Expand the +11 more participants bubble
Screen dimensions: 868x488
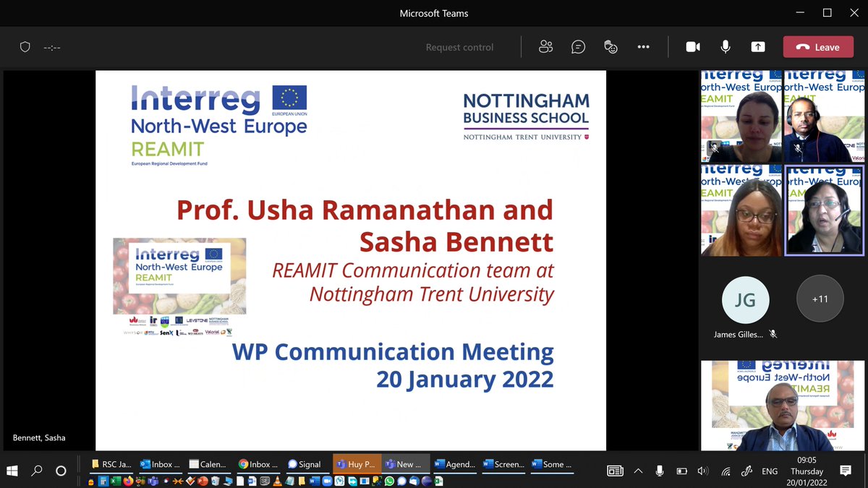[x=820, y=299]
